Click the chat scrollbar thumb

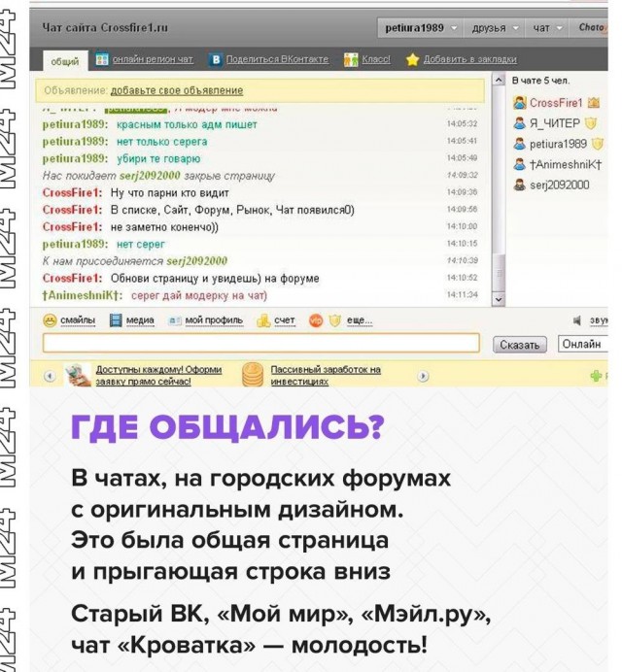pos(498,273)
